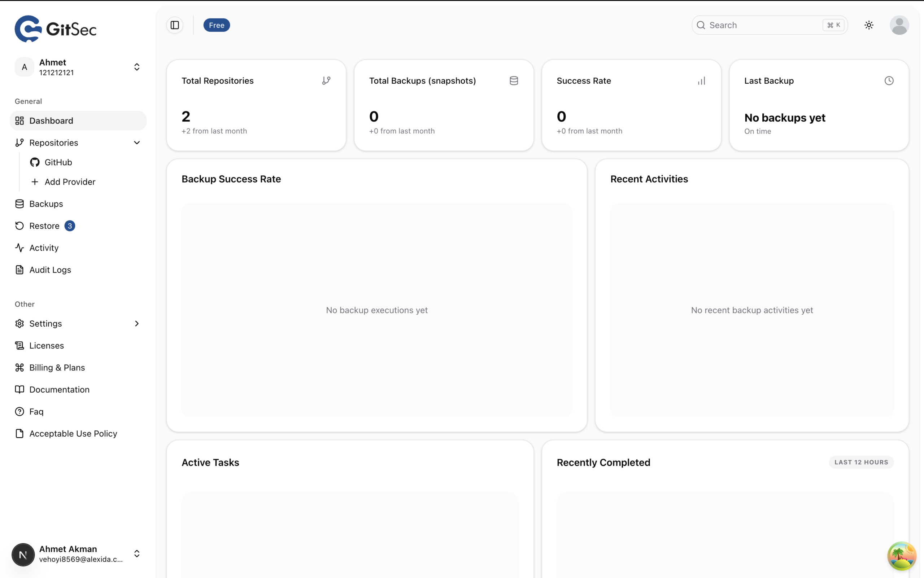Click the Add Provider link
The image size is (924, 578).
click(70, 182)
